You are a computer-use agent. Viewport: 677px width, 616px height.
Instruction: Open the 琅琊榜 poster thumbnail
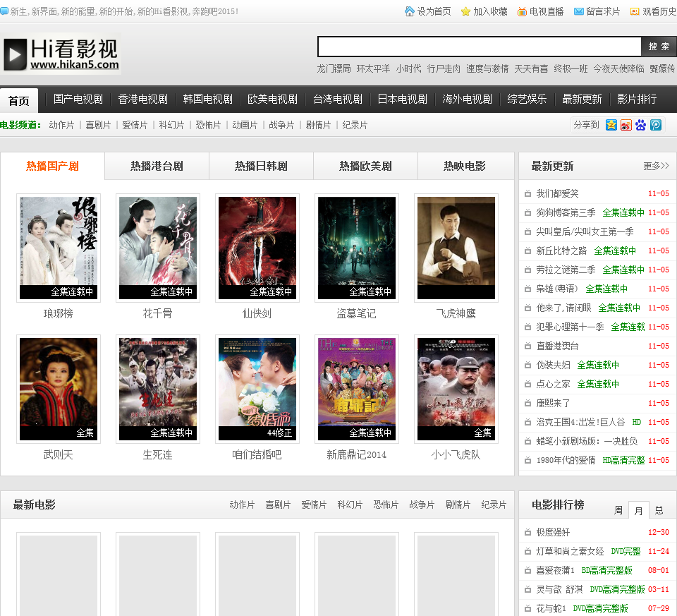59,248
